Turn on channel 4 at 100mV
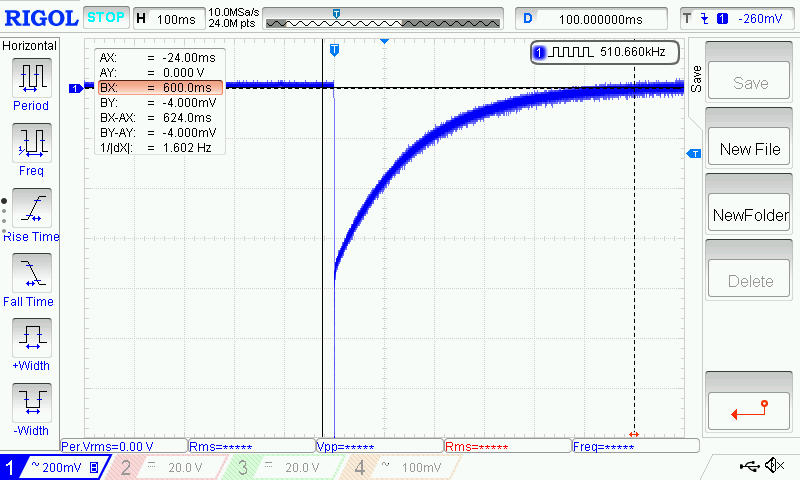Image resolution: width=800 pixels, height=480 pixels. (400, 467)
